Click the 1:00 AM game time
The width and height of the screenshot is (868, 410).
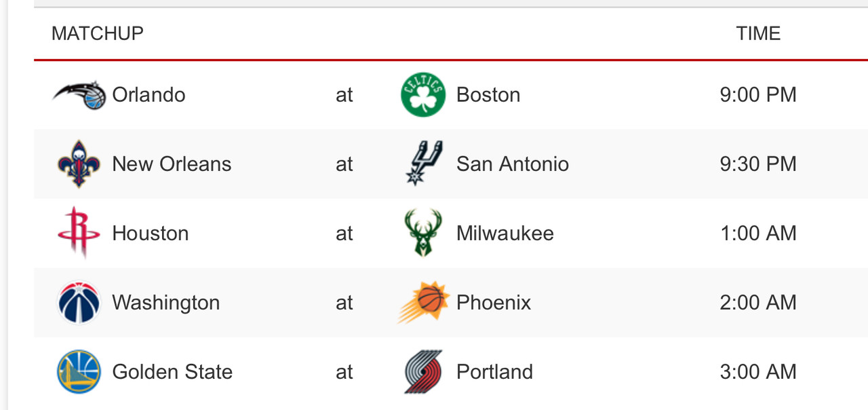(758, 233)
